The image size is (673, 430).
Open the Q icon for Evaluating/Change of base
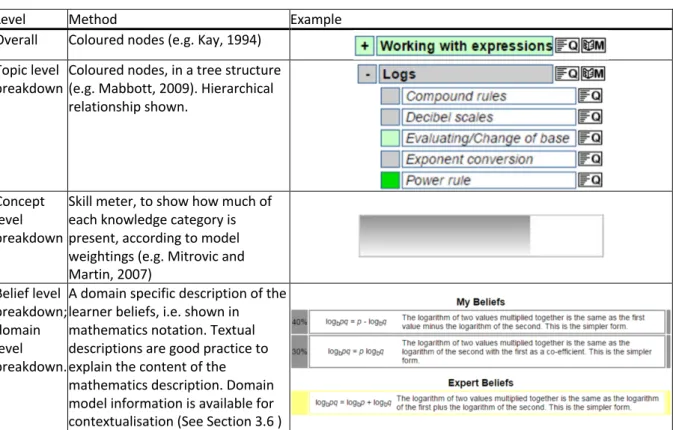[590, 138]
